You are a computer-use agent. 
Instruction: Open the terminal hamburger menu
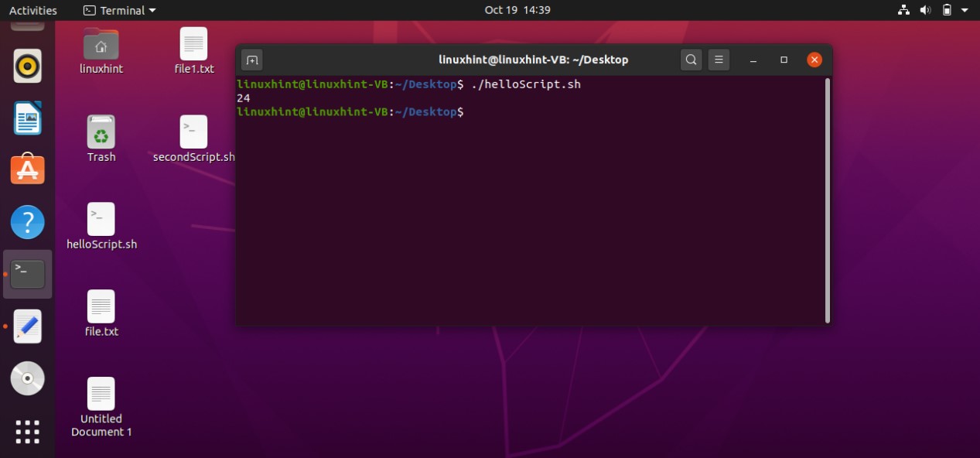pyautogui.click(x=719, y=60)
